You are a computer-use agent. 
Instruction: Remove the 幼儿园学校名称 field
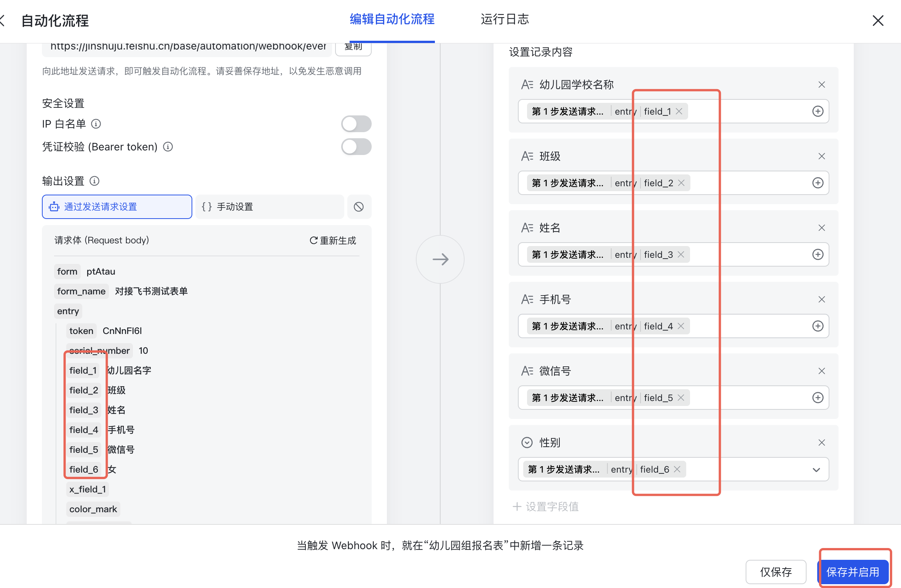pos(821,85)
